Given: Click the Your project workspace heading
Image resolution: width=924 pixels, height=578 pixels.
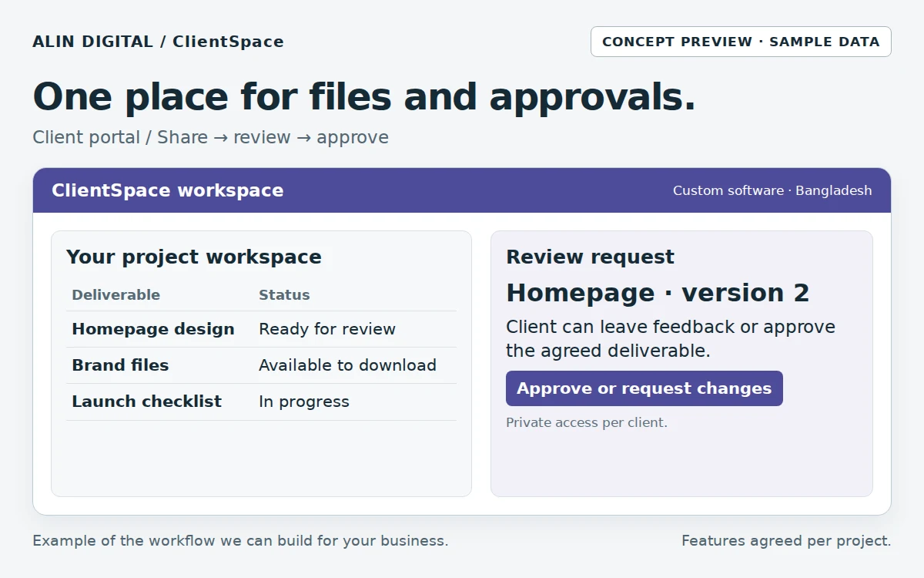Looking at the screenshot, I should coord(193,257).
